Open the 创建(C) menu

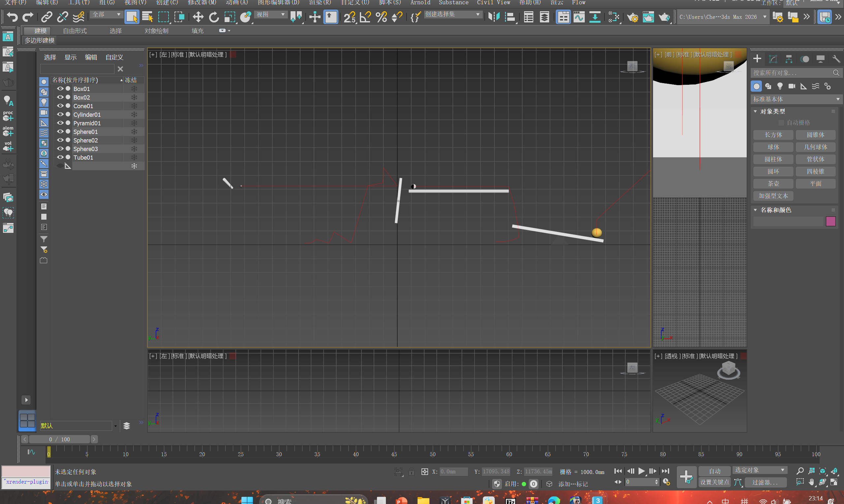[167, 3]
